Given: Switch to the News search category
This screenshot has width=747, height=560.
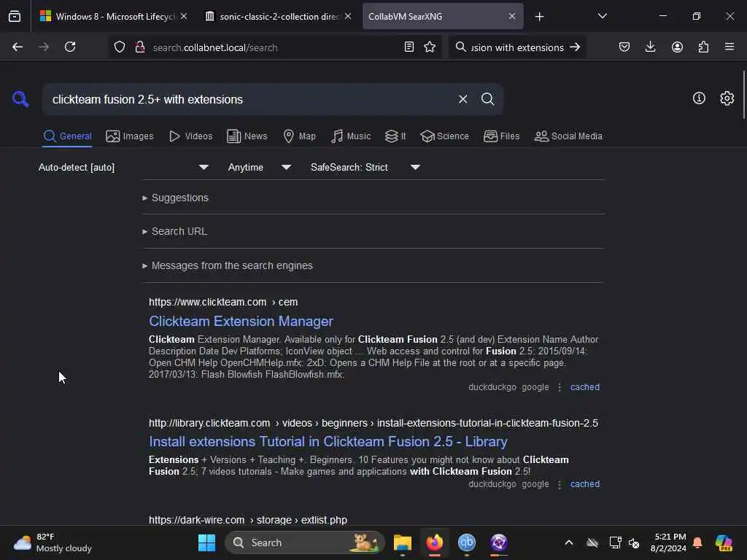Looking at the screenshot, I should pyautogui.click(x=247, y=136).
